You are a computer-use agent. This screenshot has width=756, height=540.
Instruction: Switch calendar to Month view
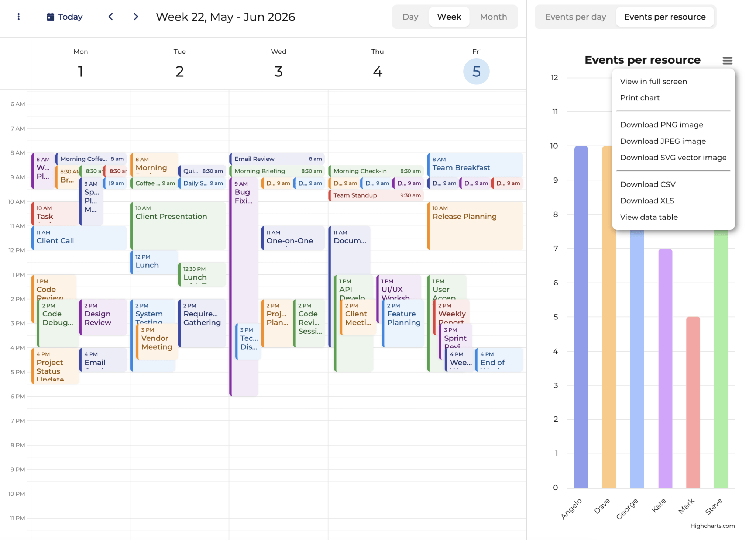pos(493,17)
